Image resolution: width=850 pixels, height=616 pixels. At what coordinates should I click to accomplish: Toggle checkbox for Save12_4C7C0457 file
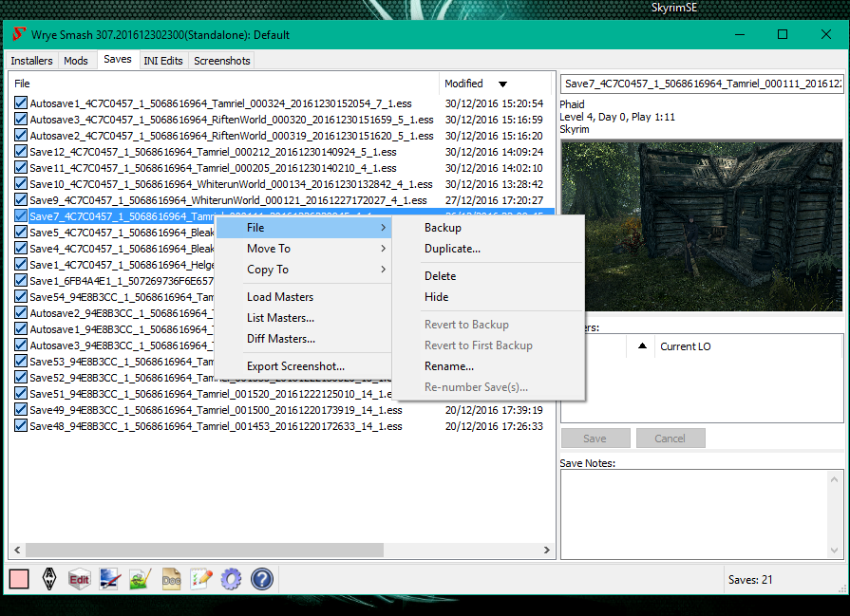pyautogui.click(x=21, y=152)
